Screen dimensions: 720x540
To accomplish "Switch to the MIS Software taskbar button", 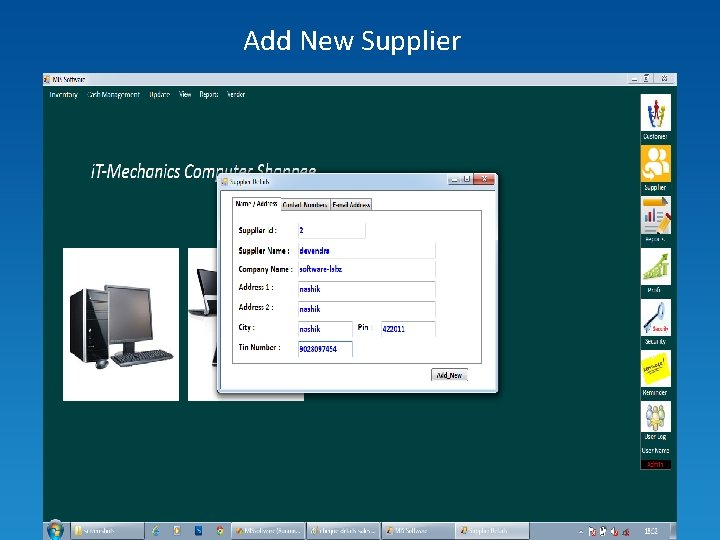I will (x=418, y=531).
